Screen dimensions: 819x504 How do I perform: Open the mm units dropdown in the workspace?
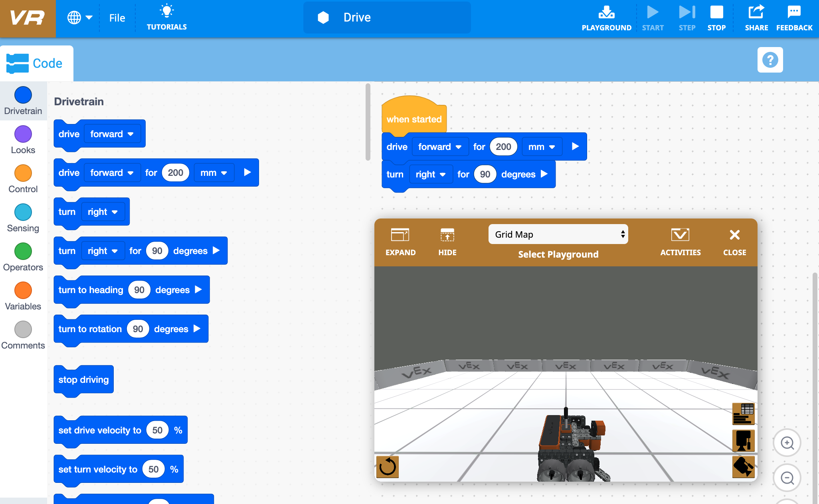tap(542, 146)
